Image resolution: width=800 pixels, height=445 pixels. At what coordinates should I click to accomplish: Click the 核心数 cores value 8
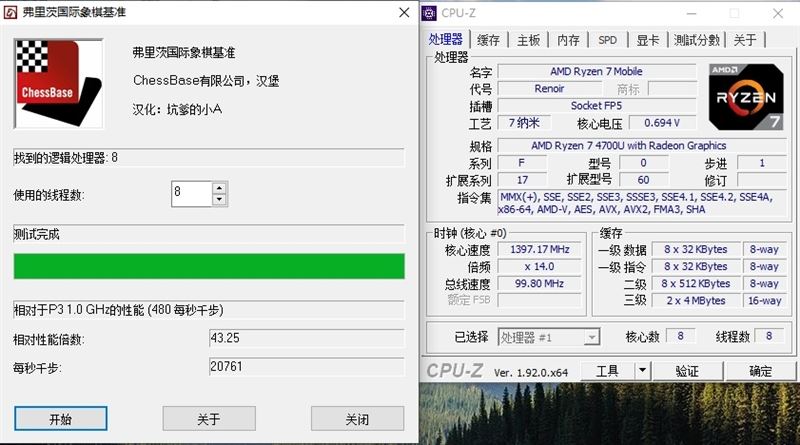point(680,336)
